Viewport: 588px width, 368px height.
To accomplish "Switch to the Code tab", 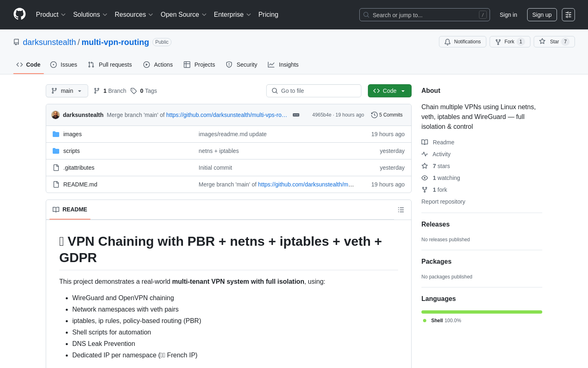I will [29, 65].
